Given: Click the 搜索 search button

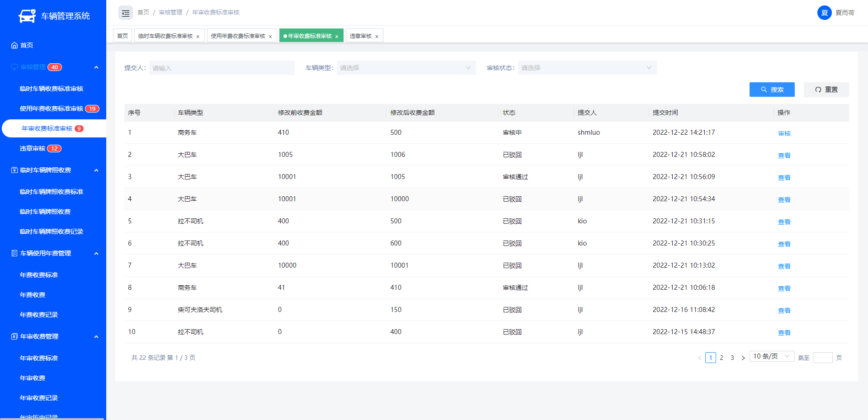Looking at the screenshot, I should tap(772, 90).
